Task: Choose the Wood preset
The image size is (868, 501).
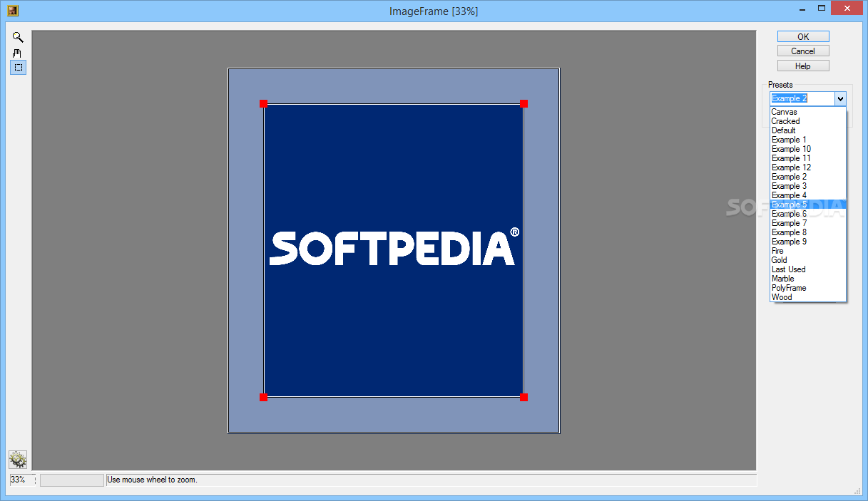Action: [x=808, y=297]
